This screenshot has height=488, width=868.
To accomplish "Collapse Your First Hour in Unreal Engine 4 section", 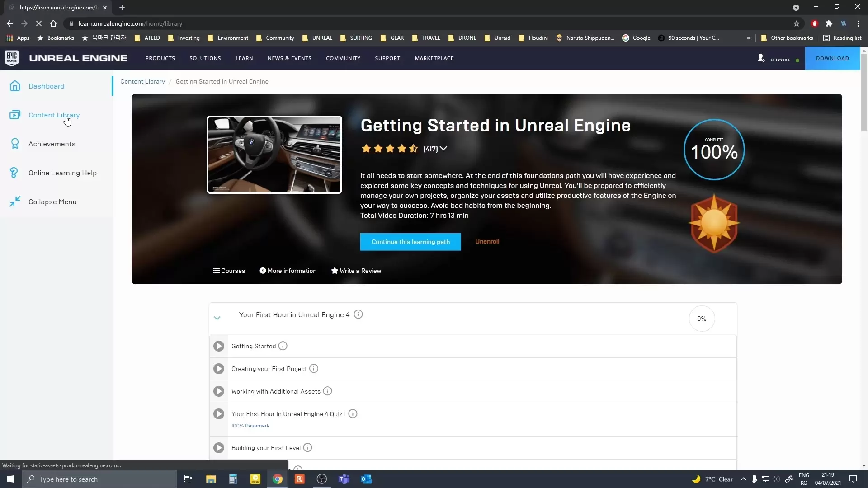I will tap(217, 318).
